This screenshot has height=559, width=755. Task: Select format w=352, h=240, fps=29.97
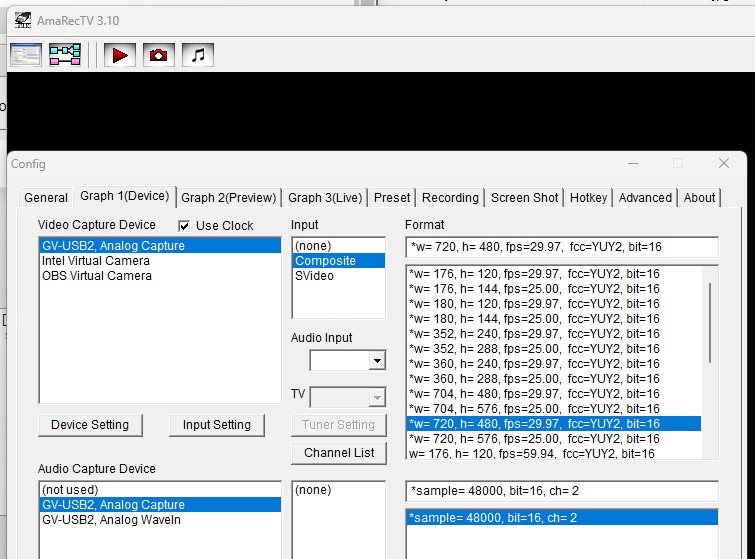tap(554, 334)
